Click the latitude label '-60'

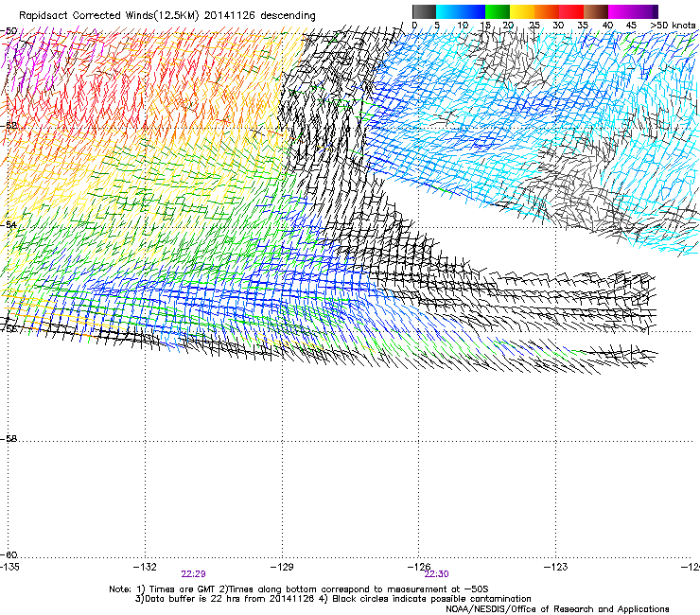[9, 555]
